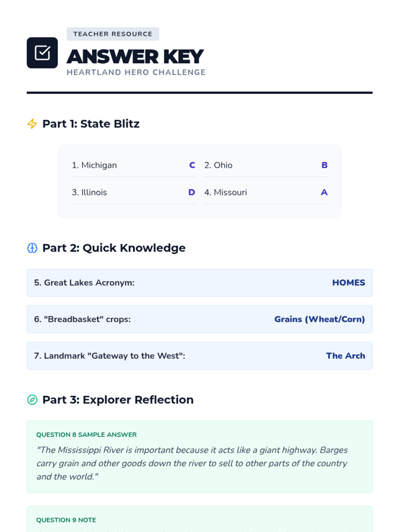Click the checkmark answer key logo icon
The height and width of the screenshot is (532, 399).
(x=42, y=53)
